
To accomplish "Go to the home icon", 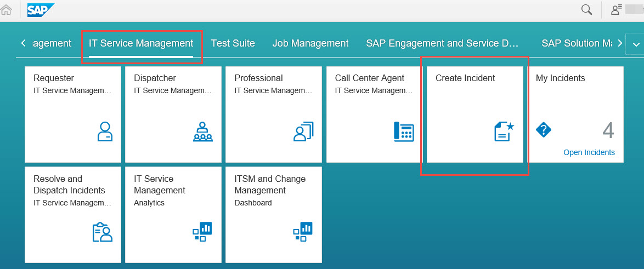I will pos(5,10).
